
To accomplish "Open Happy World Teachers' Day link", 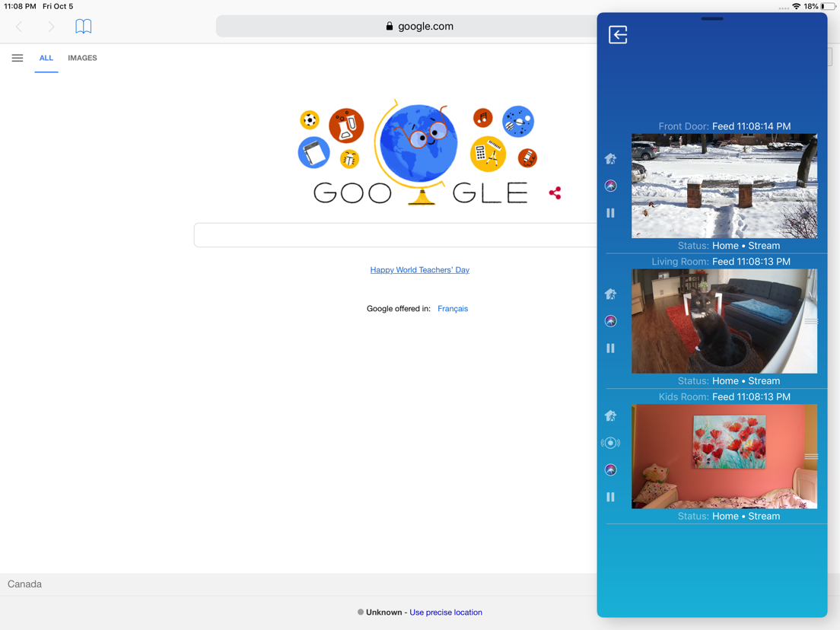I will [419, 270].
